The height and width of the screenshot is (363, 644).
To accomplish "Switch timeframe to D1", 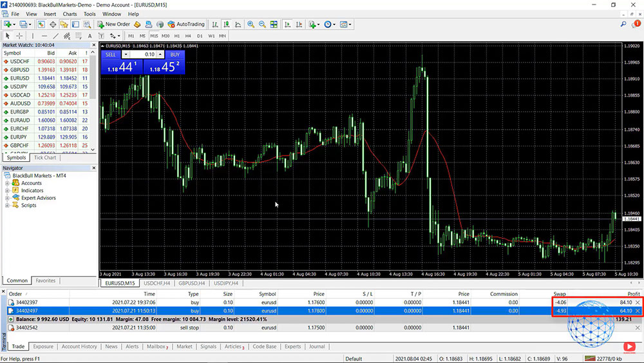I will [x=200, y=35].
